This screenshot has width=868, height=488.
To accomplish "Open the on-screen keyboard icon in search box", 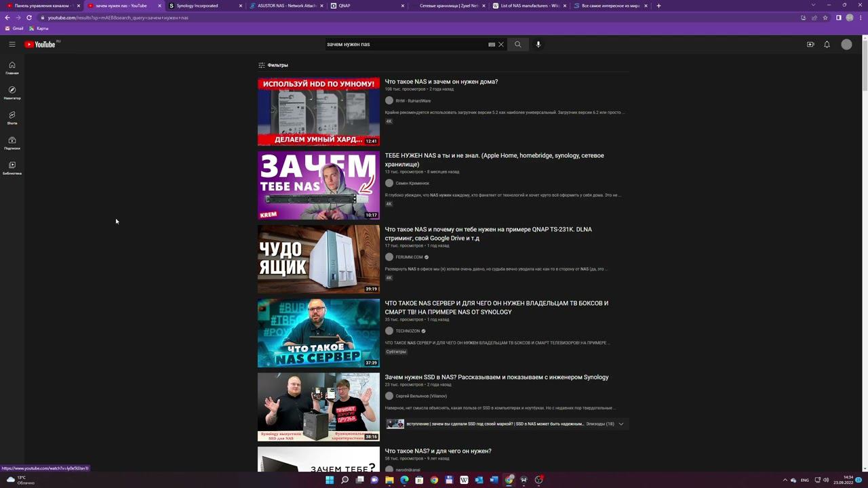I will (x=492, y=44).
